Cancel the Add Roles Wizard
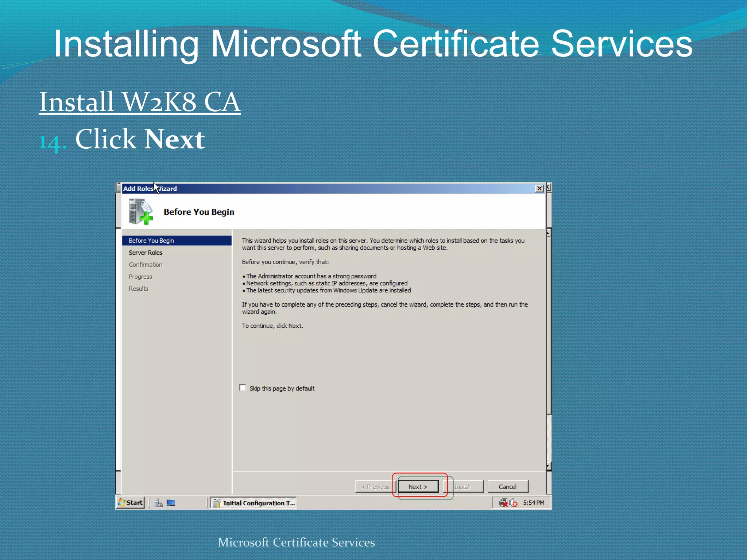747x560 pixels. point(508,487)
